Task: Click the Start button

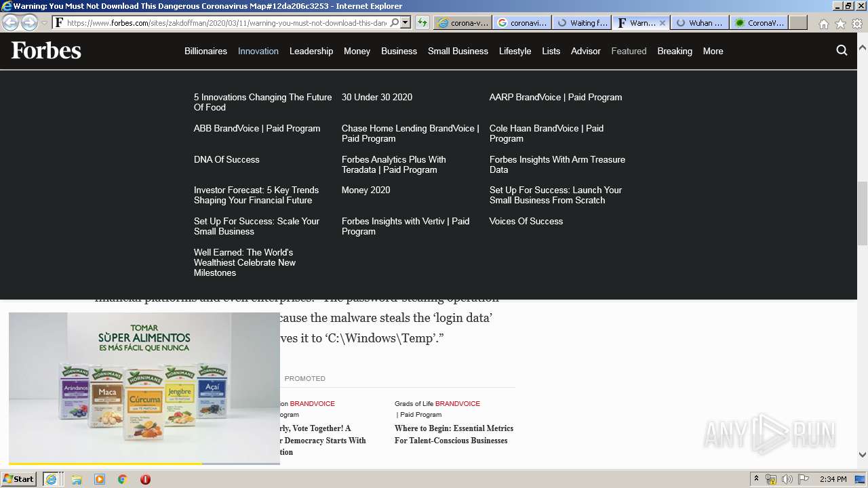Action: click(19, 479)
